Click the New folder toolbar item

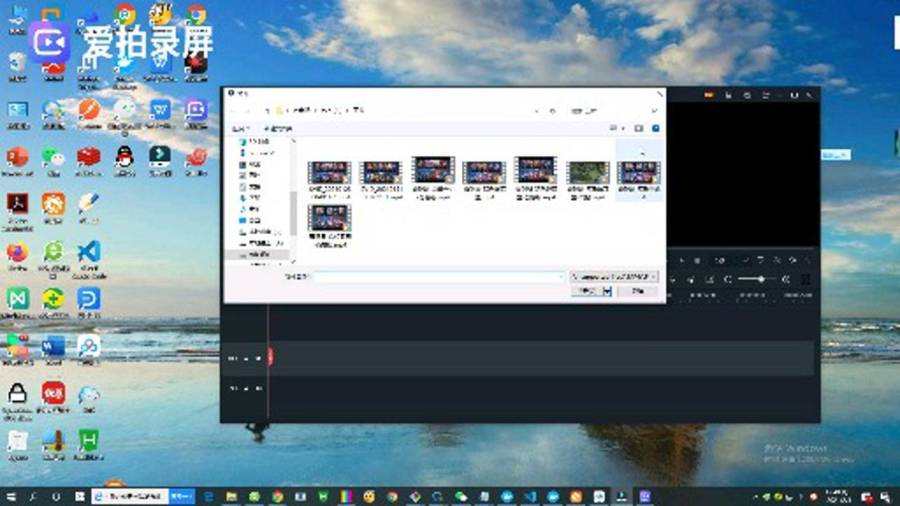(x=278, y=129)
